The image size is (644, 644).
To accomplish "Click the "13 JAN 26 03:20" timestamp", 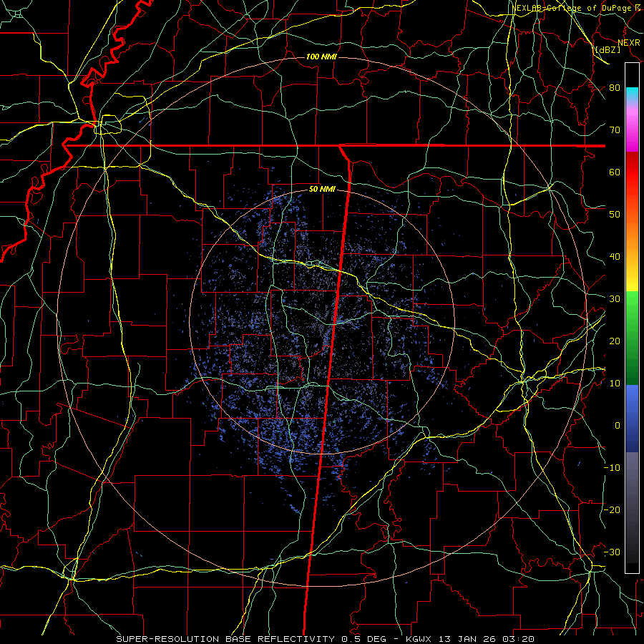I will click(x=487, y=639).
